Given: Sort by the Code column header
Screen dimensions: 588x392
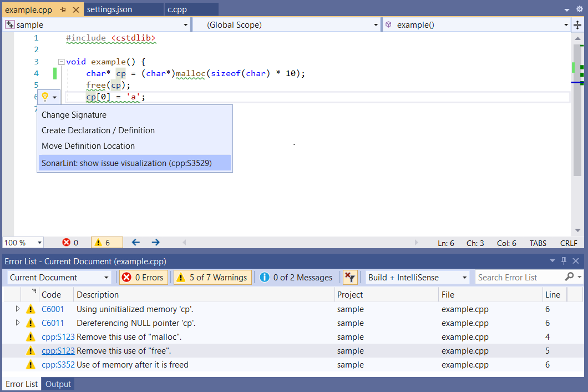Looking at the screenshot, I should pyautogui.click(x=56, y=295).
